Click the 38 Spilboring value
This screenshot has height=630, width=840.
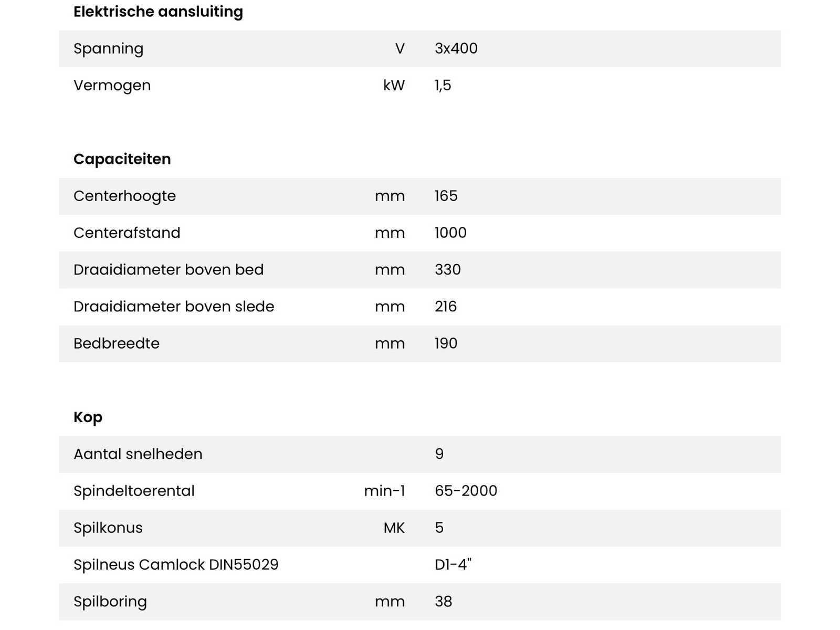[443, 601]
